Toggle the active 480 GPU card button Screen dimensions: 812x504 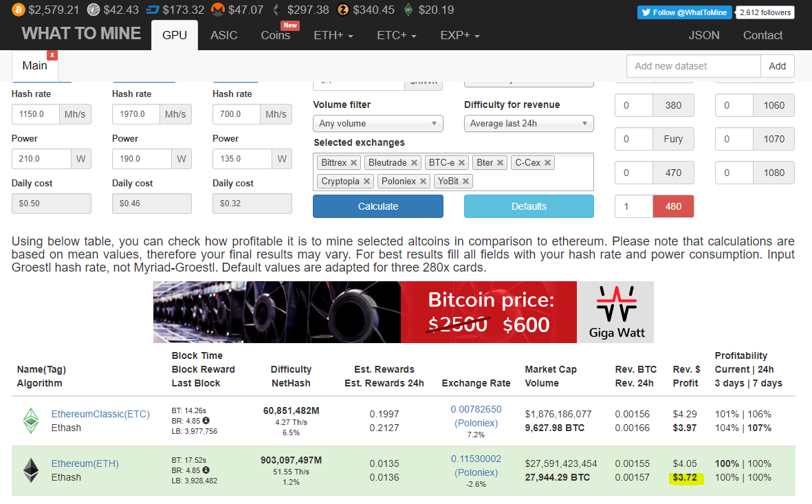pyautogui.click(x=673, y=206)
